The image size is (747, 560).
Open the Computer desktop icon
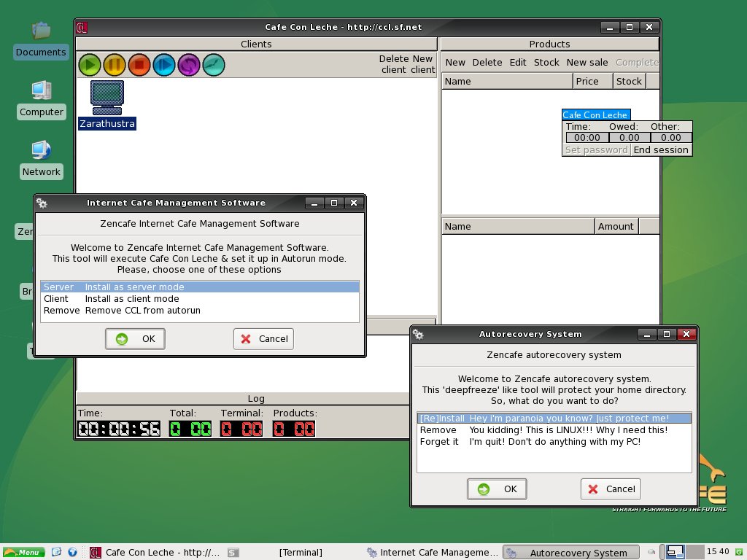coord(42,100)
